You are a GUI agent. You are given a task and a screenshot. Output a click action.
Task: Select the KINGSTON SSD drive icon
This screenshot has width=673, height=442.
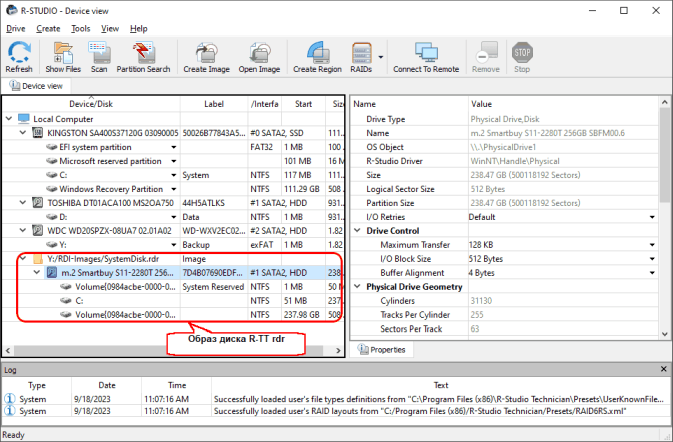click(x=38, y=133)
